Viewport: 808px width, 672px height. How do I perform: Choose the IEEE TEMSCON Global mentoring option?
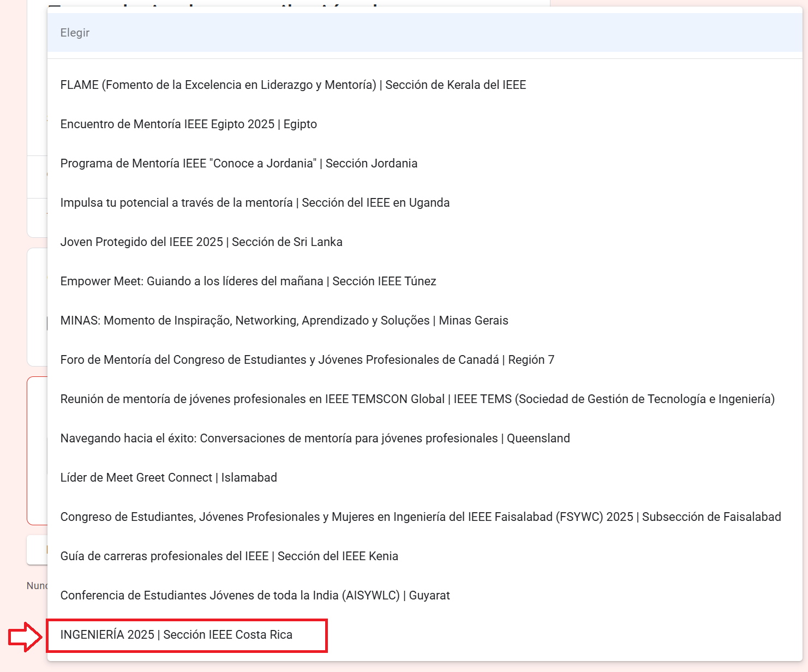417,399
